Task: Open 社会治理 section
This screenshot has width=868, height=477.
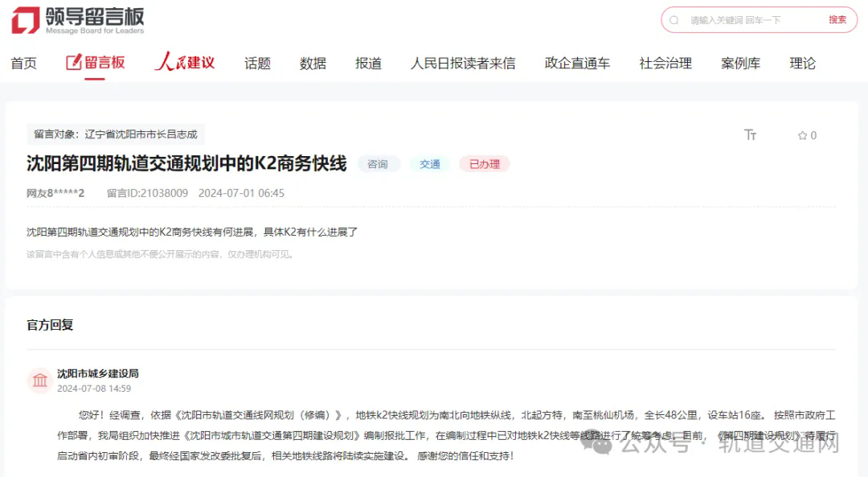Action: point(665,64)
